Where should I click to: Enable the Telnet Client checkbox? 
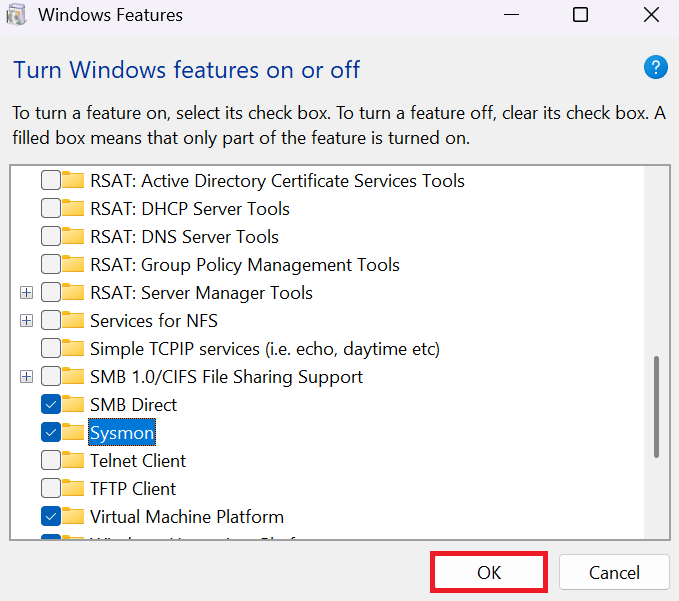(50, 461)
